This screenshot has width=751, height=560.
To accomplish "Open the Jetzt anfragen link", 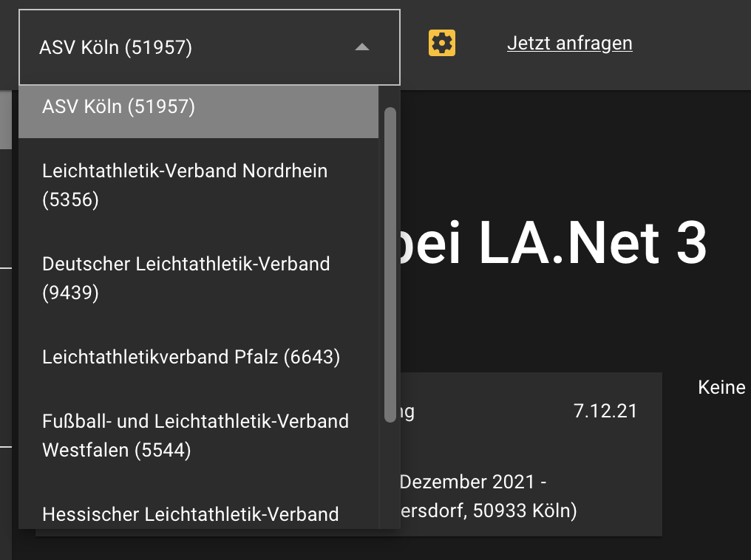I will coord(569,43).
